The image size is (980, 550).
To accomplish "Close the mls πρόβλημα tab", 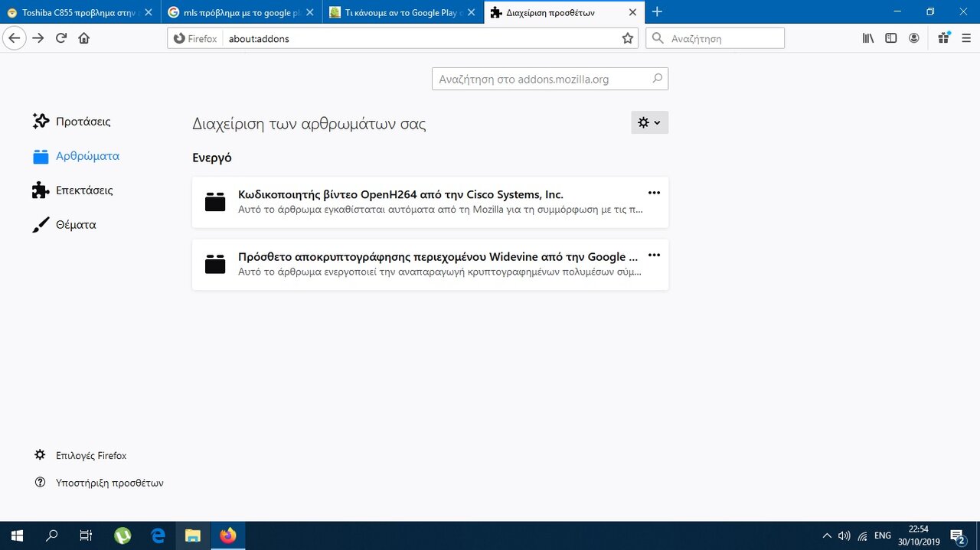I will coord(309,12).
